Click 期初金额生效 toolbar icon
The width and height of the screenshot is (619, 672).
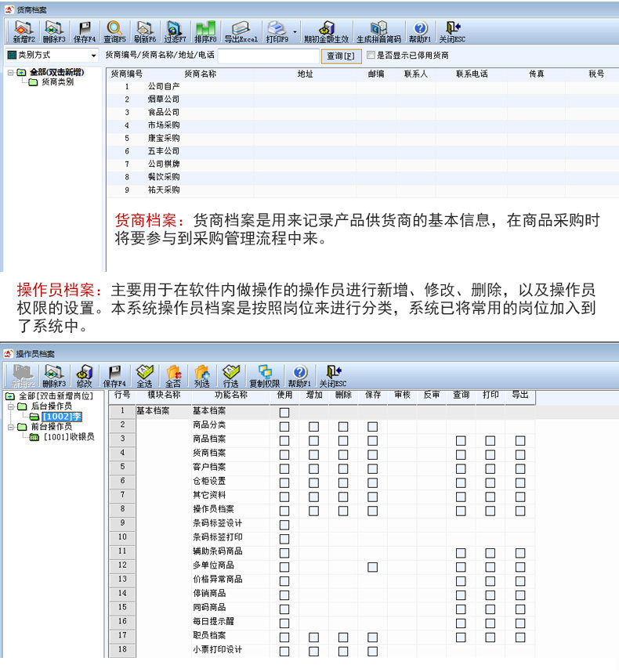326,32
